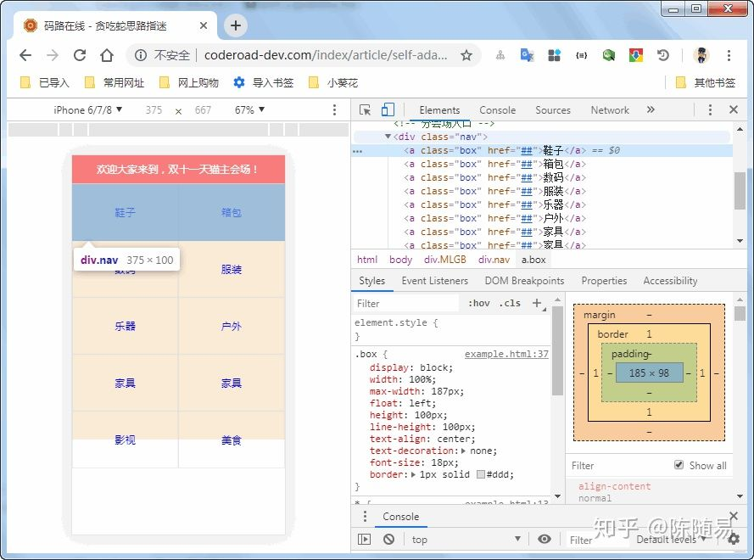
Task: Toggle the device toolbar icon
Action: 388,110
